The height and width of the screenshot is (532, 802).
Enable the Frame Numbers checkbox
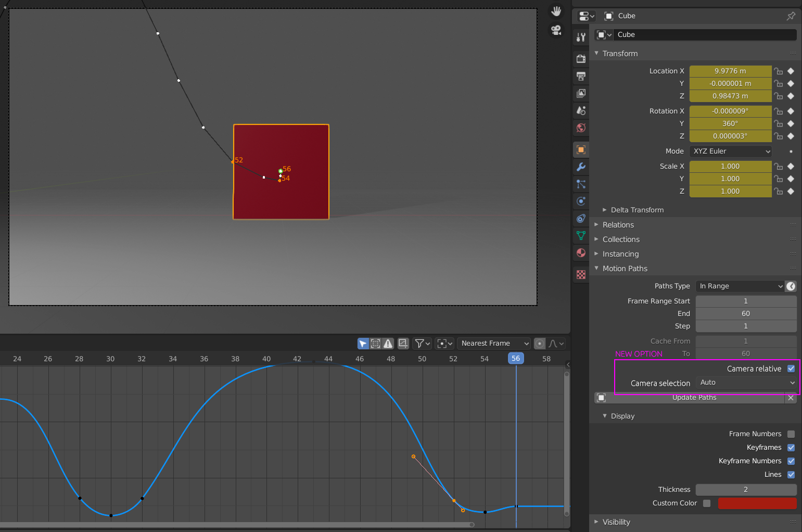click(791, 434)
